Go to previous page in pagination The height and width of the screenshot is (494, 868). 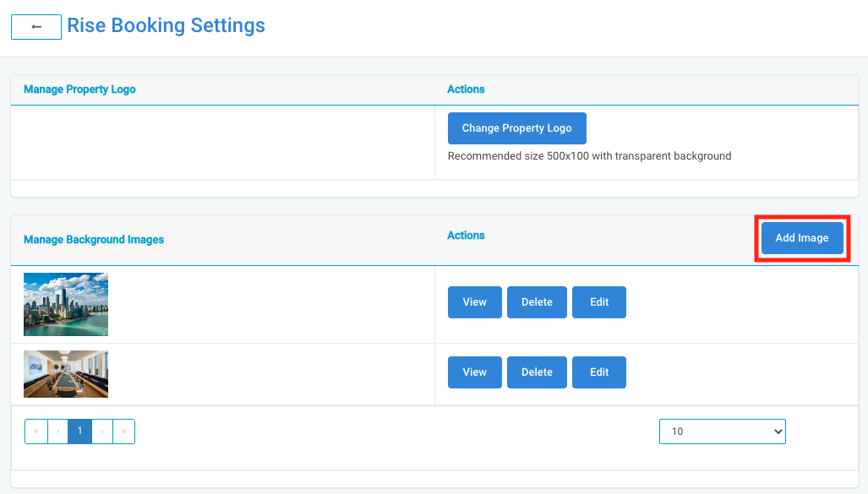(x=57, y=432)
